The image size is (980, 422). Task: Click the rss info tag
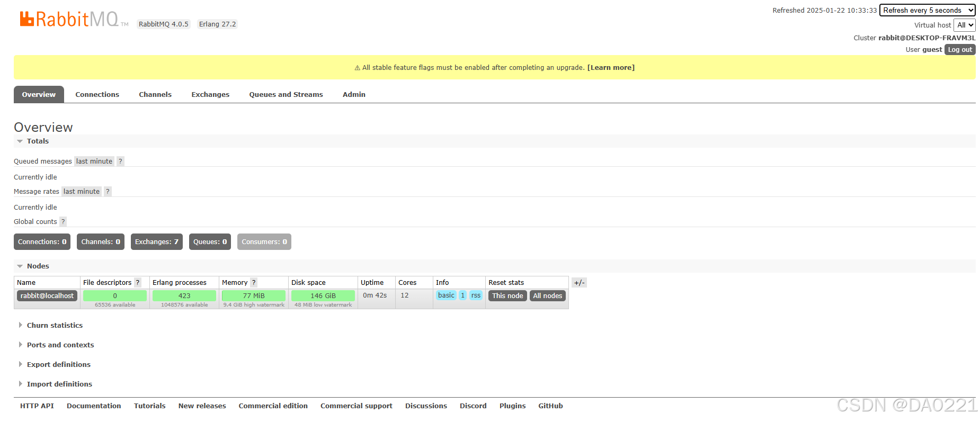(x=476, y=295)
